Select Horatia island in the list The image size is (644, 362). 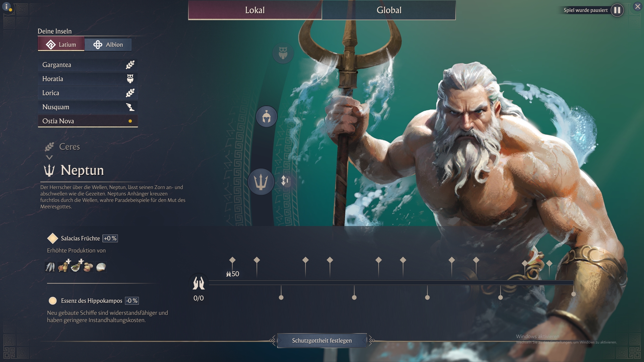tap(88, 79)
